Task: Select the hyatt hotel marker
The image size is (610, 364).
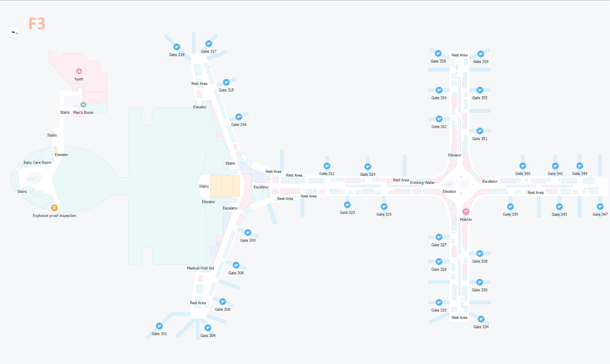Action: (79, 71)
